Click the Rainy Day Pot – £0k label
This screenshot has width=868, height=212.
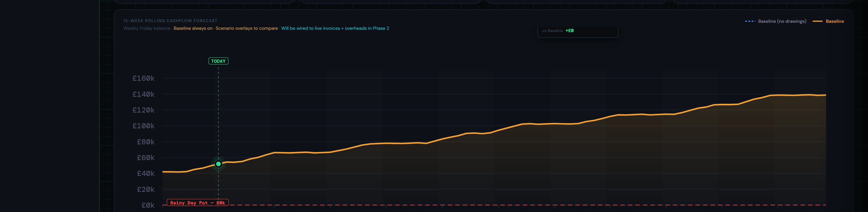pyautogui.click(x=198, y=203)
